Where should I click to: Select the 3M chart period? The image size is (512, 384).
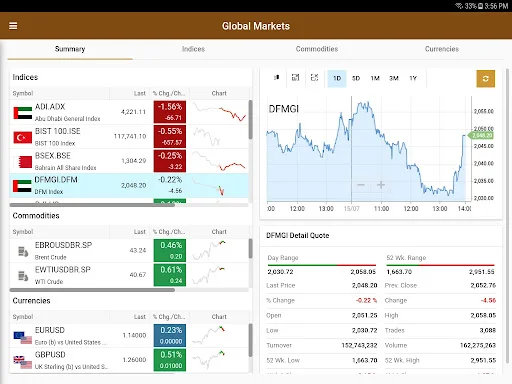[x=394, y=79]
